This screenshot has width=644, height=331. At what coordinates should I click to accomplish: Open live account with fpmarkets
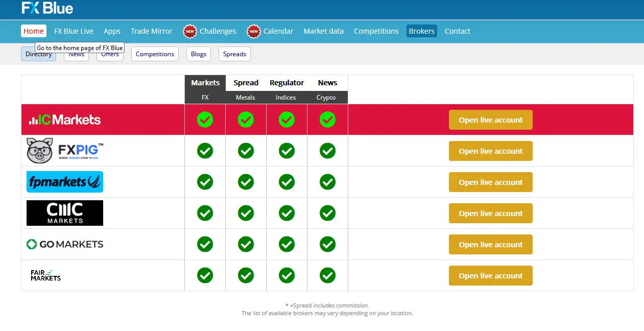click(491, 182)
